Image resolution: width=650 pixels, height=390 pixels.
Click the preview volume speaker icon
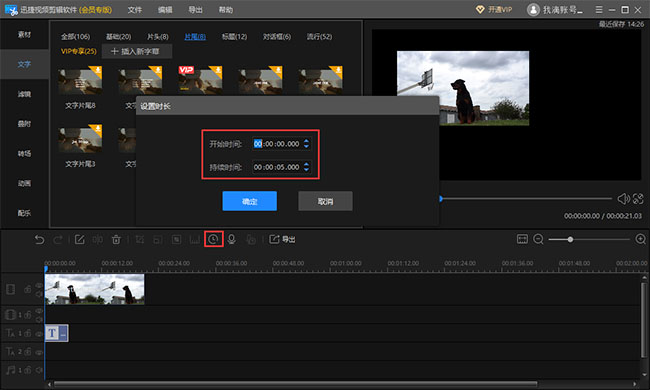[x=623, y=199]
